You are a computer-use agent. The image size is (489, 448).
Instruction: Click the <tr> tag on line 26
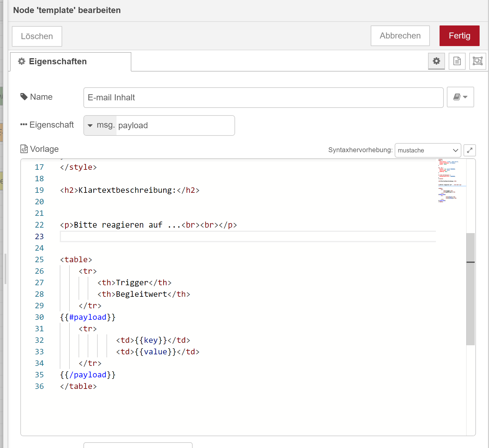coord(88,271)
